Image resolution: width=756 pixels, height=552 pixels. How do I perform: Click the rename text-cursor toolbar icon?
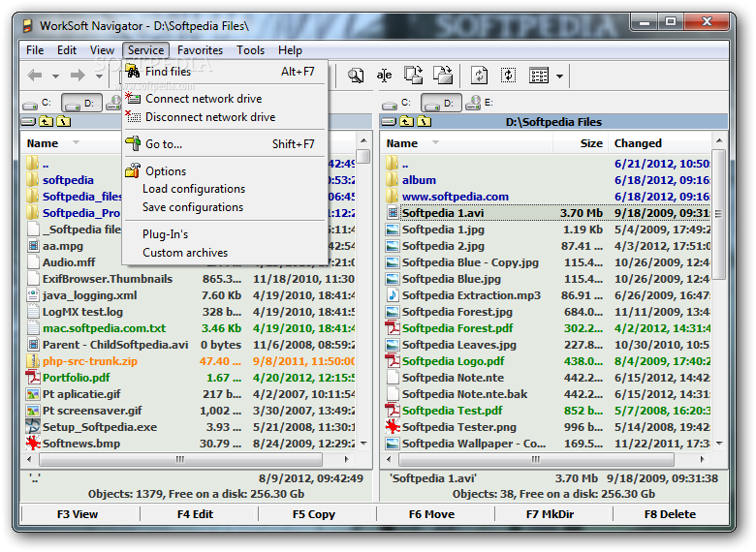pyautogui.click(x=384, y=76)
